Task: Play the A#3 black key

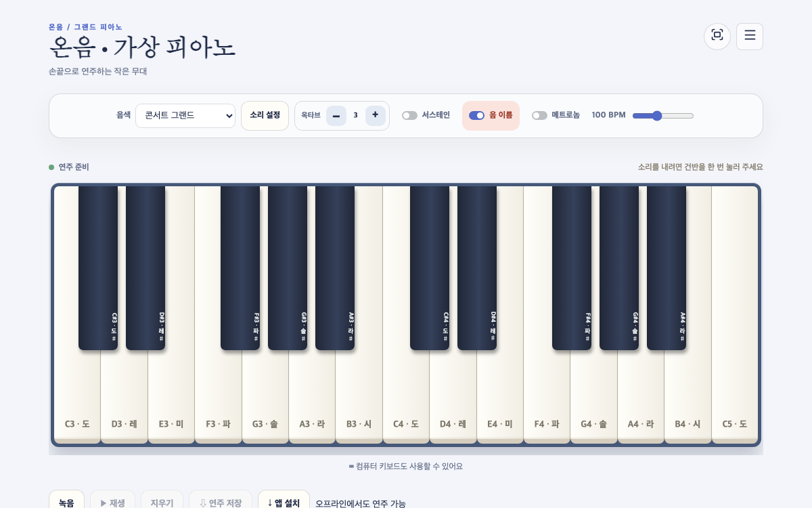Action: (x=335, y=268)
